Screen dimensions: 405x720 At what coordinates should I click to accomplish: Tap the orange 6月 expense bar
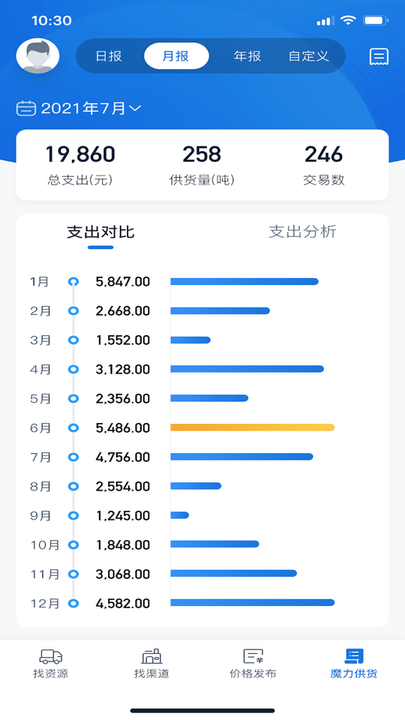[x=253, y=428]
